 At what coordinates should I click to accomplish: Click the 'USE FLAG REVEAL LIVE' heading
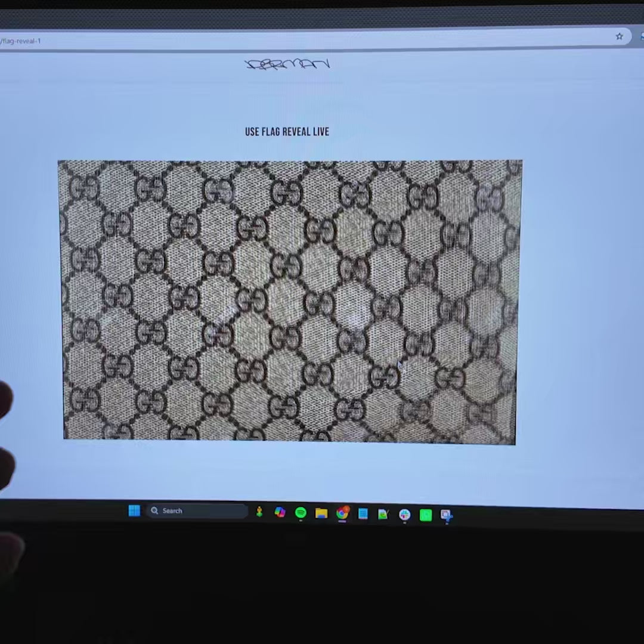click(287, 132)
